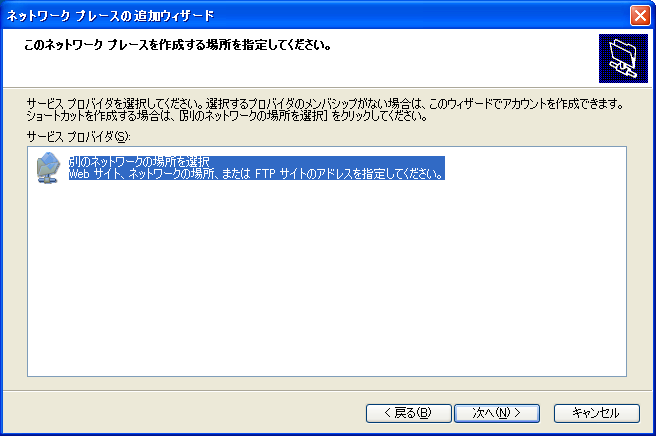The height and width of the screenshot is (436, 656).
Task: Click the network folder wizard icon in header
Action: coord(623,57)
